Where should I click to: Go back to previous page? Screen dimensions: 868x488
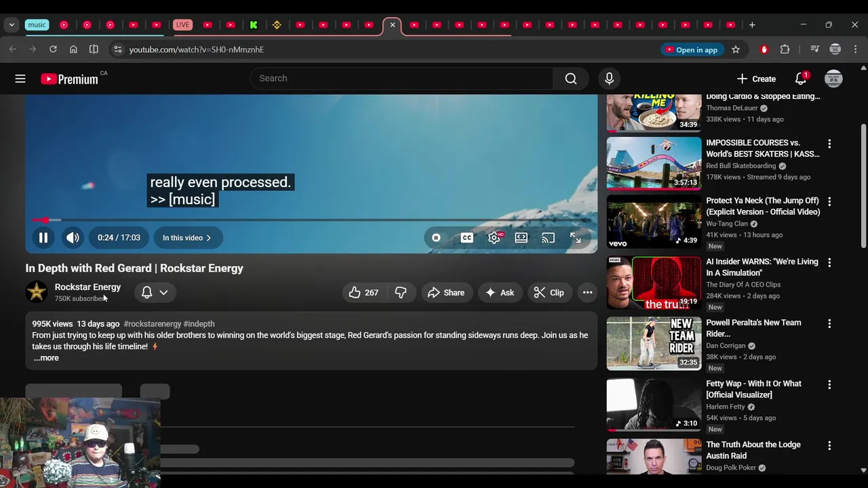coord(12,49)
